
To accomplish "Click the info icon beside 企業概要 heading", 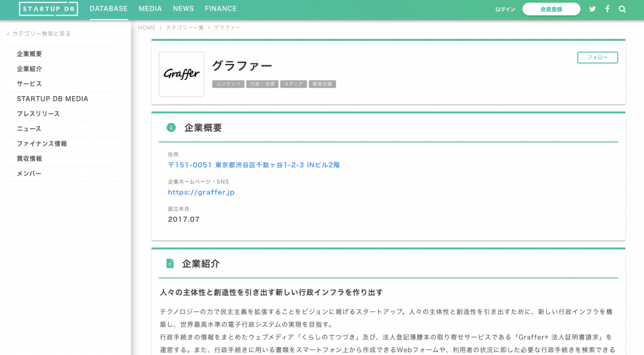I will [x=171, y=127].
